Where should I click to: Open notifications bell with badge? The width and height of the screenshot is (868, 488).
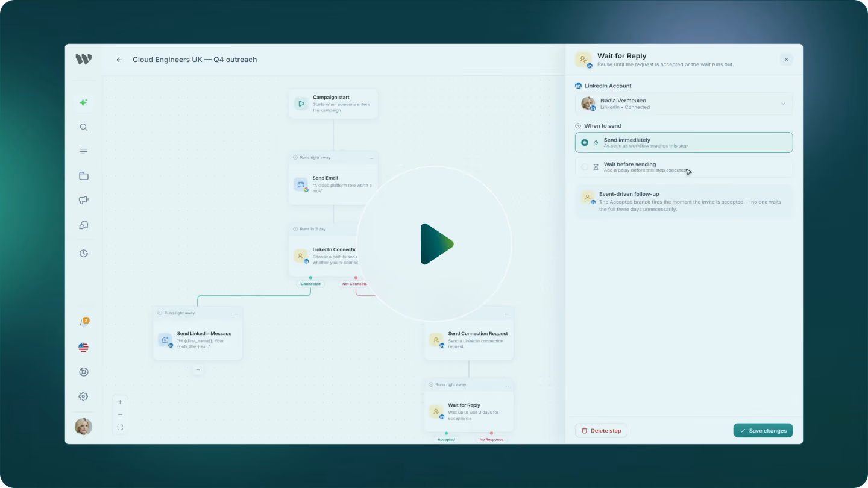pos(84,323)
